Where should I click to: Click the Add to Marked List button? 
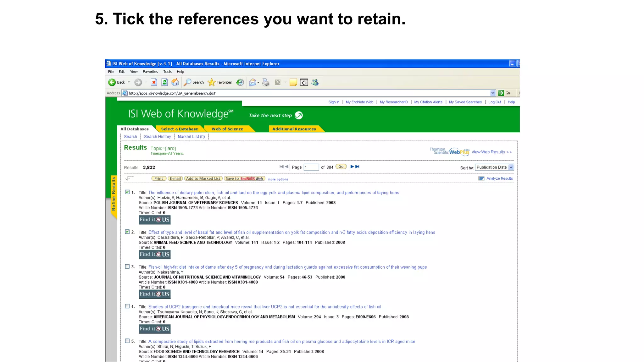pyautogui.click(x=203, y=178)
